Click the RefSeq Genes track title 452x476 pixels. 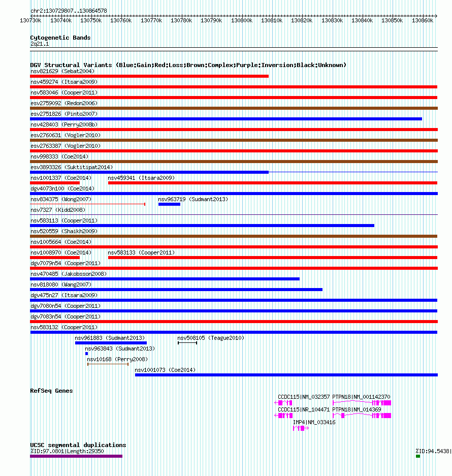(x=51, y=391)
